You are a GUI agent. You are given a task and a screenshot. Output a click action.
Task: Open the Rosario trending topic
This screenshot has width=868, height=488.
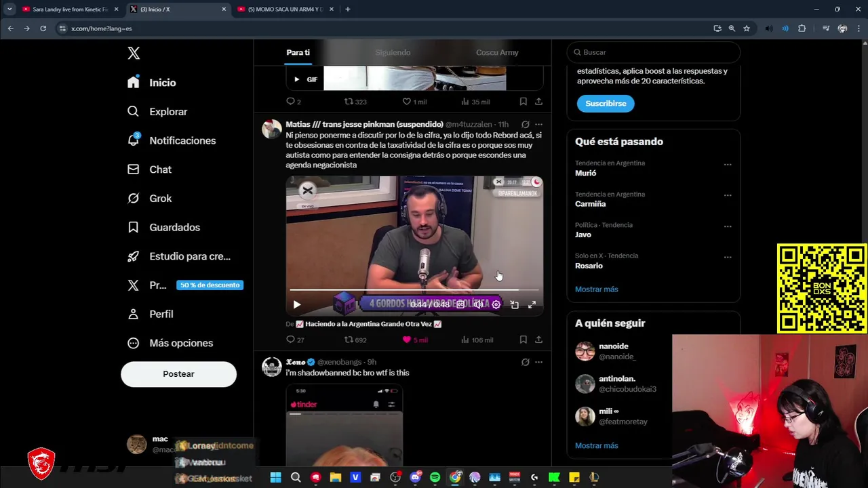pyautogui.click(x=589, y=266)
